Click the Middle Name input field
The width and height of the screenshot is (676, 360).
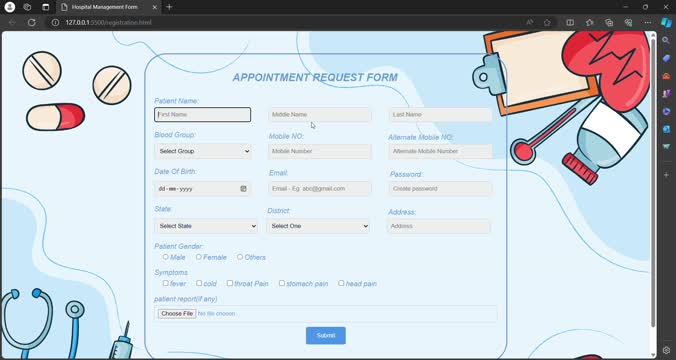coord(319,115)
